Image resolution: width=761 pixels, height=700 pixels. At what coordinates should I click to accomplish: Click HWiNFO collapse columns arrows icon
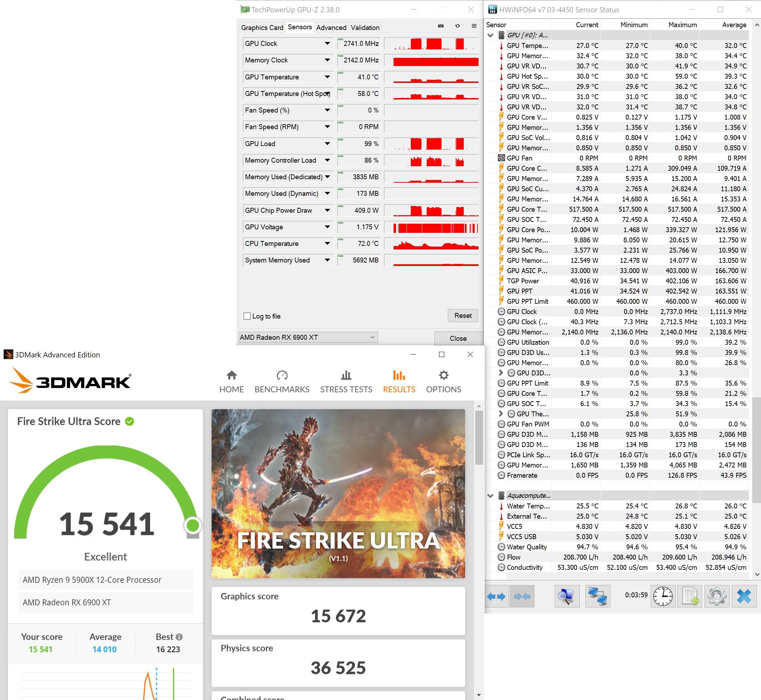point(522,597)
